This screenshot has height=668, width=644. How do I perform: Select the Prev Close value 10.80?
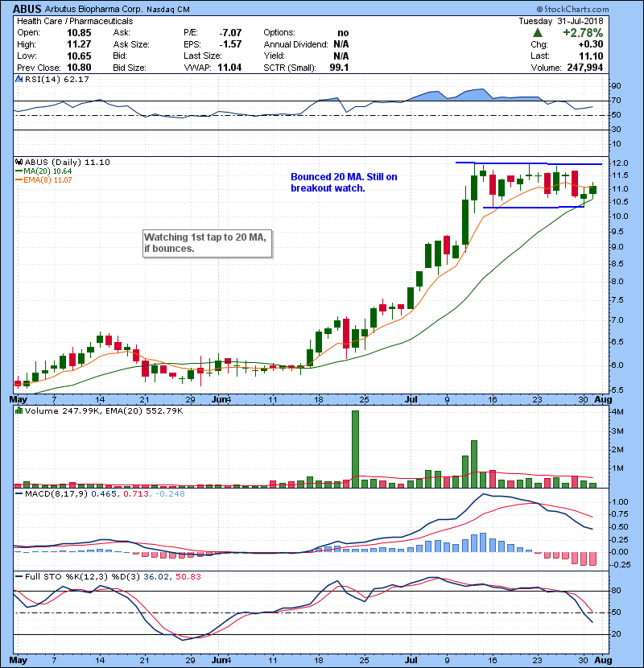point(79,68)
